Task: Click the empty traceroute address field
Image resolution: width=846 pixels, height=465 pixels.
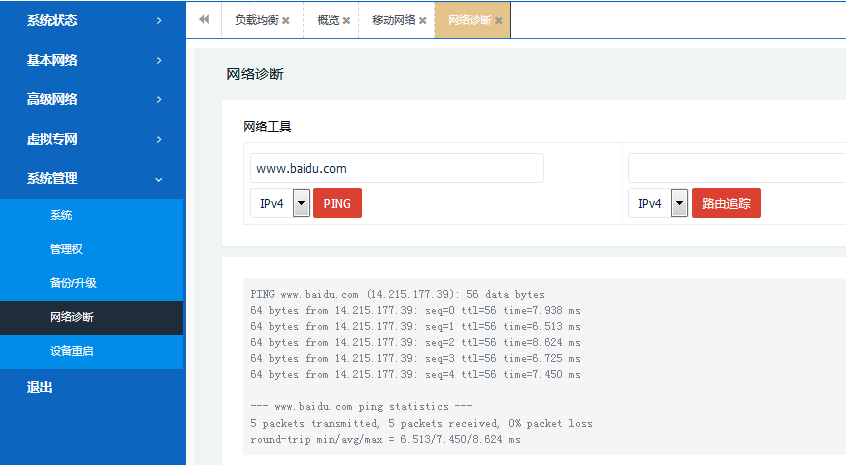Action: 736,168
